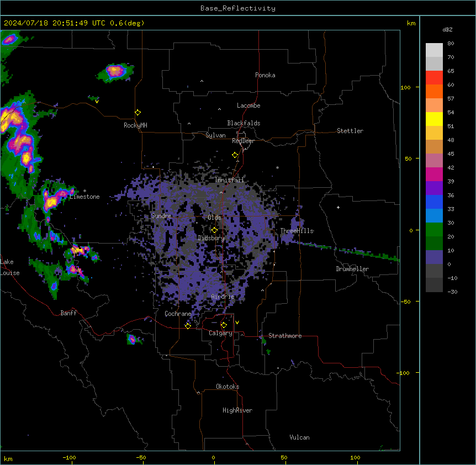Click the Base_Reflectivity title text

[x=237, y=8]
